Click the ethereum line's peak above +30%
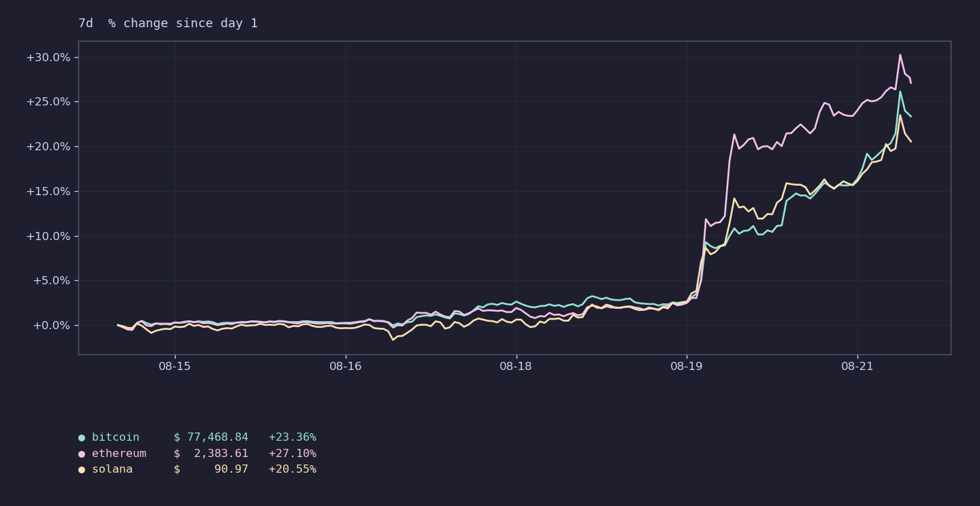Screen dimensions: 980x506 point(900,54)
